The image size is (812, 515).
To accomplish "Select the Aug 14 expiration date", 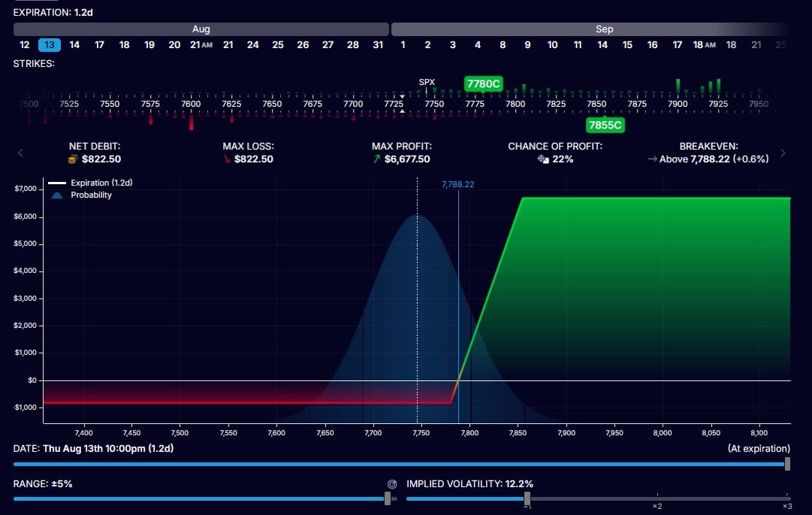I will tap(74, 45).
